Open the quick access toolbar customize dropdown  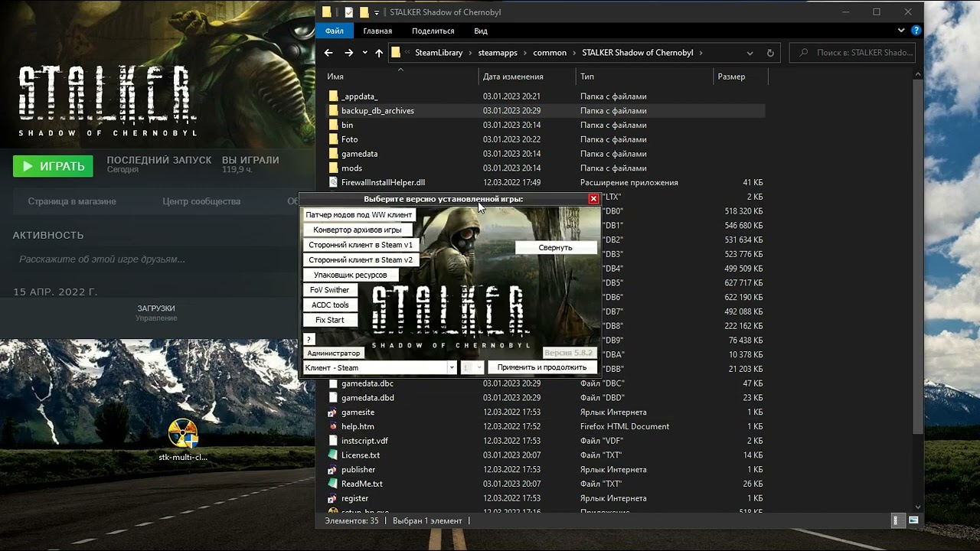377,13
